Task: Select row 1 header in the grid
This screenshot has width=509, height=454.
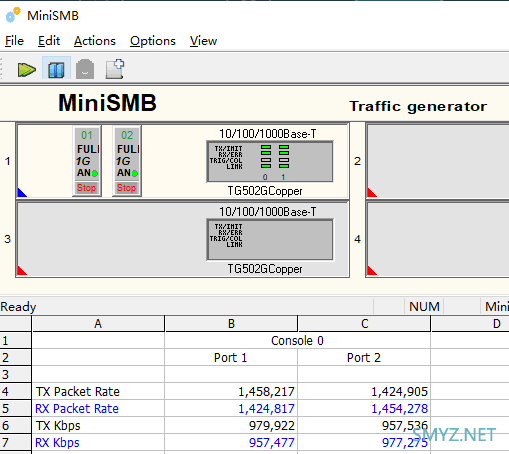Action: coord(15,341)
